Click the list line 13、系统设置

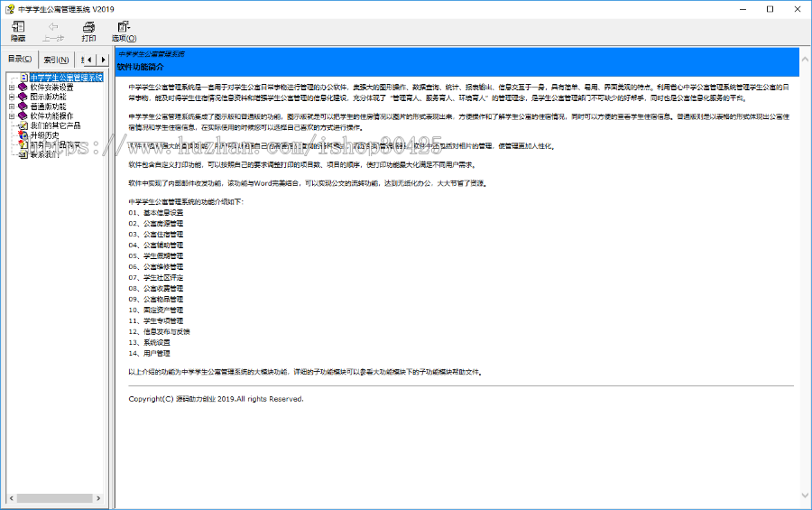(149, 343)
